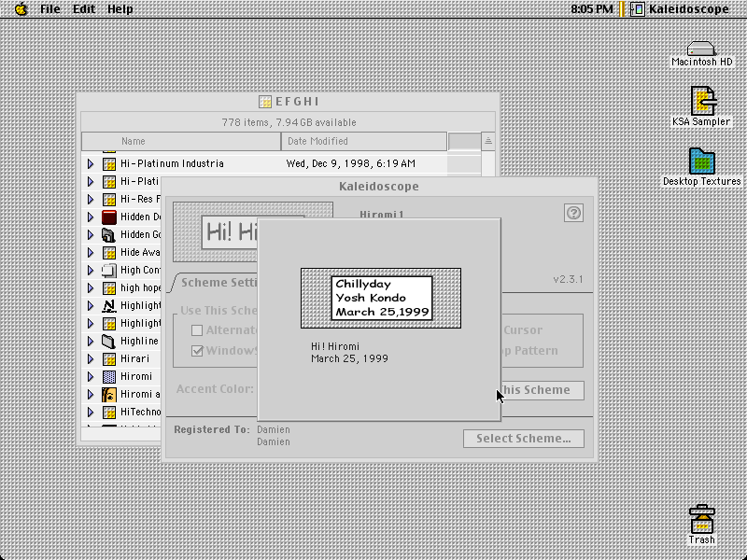
Task: Click the Hi! Hi scheme preview thumbnail
Action: pyautogui.click(x=216, y=231)
